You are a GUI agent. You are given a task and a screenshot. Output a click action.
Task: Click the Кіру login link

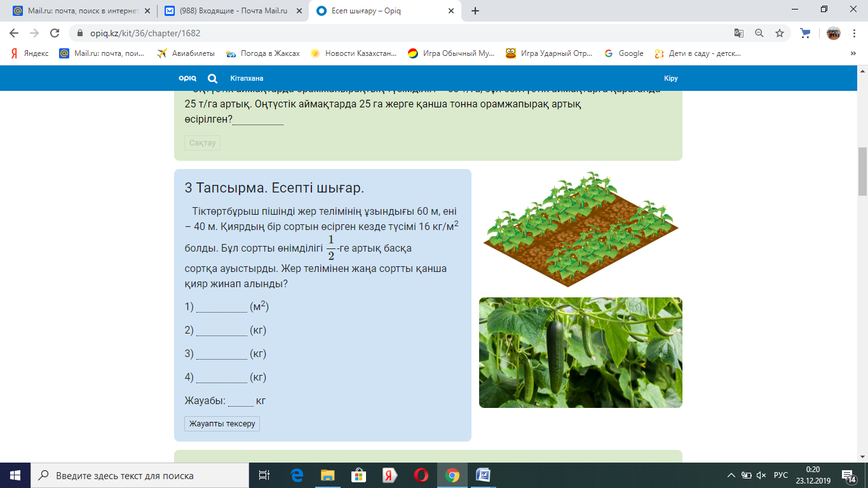pyautogui.click(x=671, y=78)
